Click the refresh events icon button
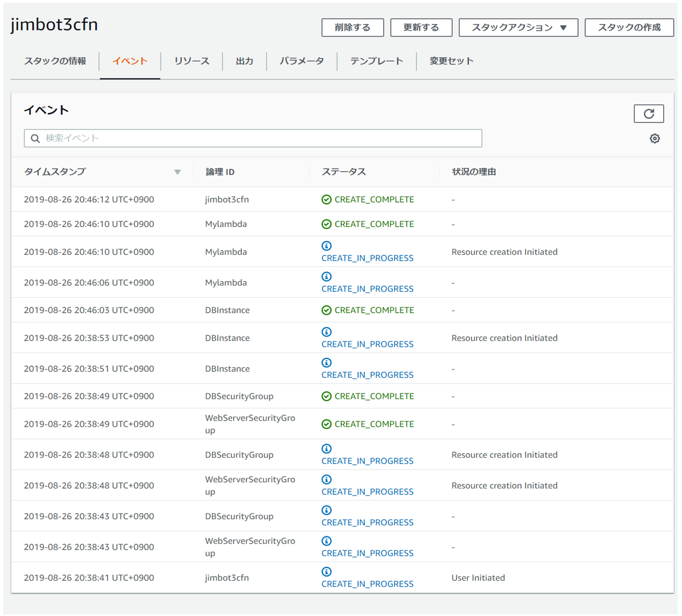The image size is (682, 616). click(x=649, y=114)
